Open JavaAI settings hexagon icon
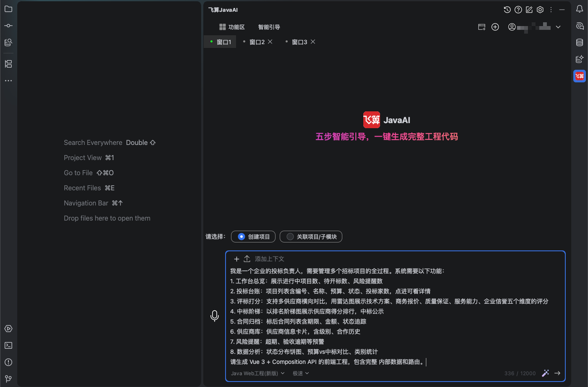This screenshot has height=387, width=588. (540, 10)
